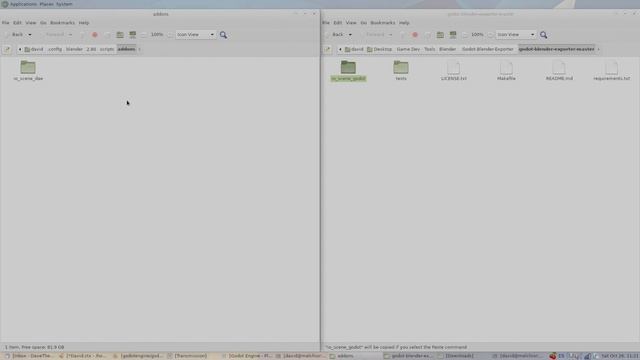Zoom out button in addons toolbar
640x360 pixels.
(x=144, y=35)
